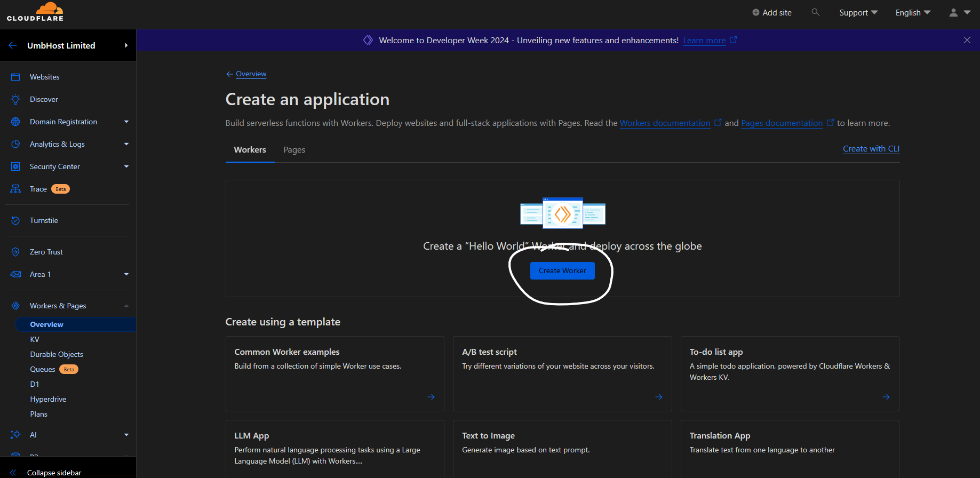
Task: Open the English language dropdown
Action: [913, 13]
